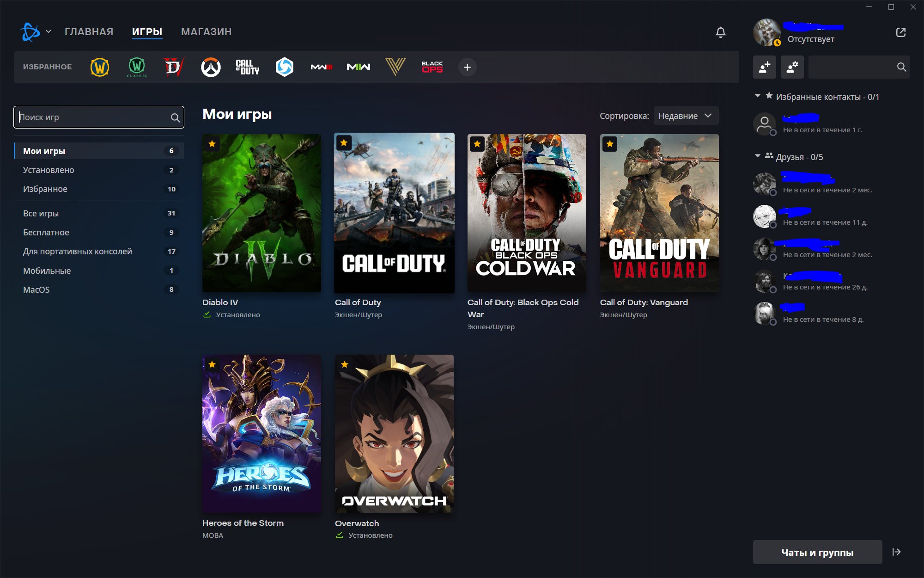924x578 pixels.
Task: Open the Black Ops icon in favorites bar
Action: coord(432,67)
